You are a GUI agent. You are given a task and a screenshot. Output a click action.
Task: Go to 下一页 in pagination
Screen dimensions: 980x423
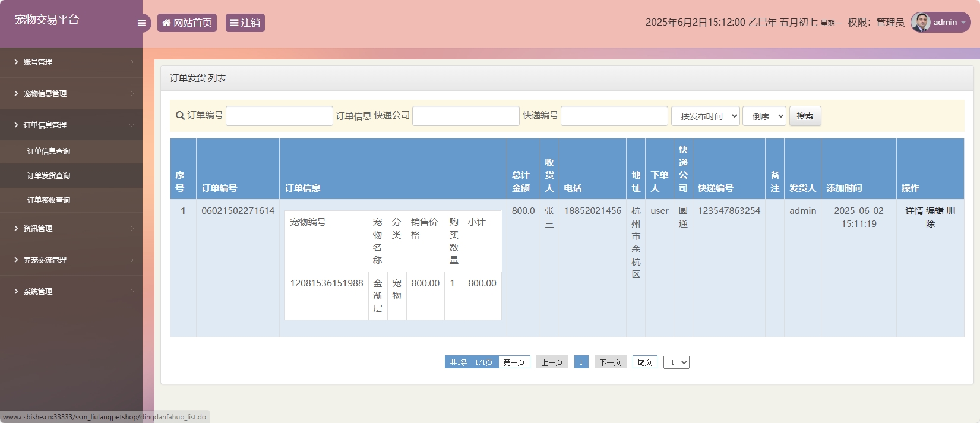(x=610, y=362)
